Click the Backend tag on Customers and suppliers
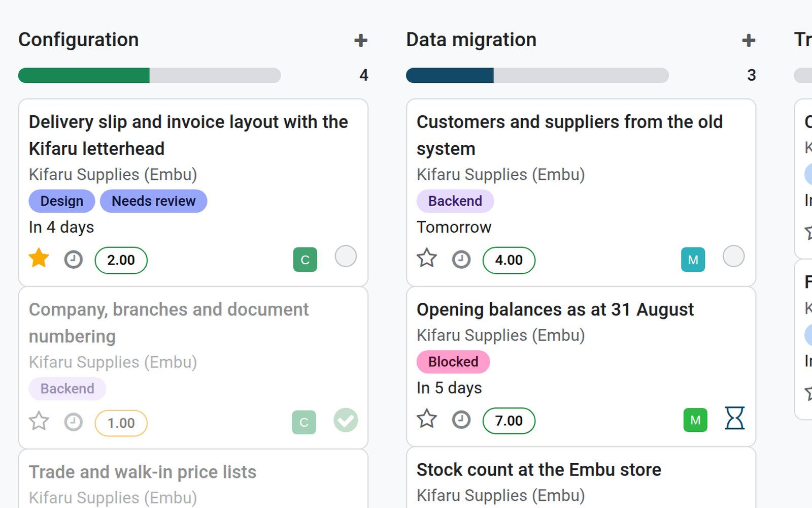The image size is (812, 508). click(455, 201)
